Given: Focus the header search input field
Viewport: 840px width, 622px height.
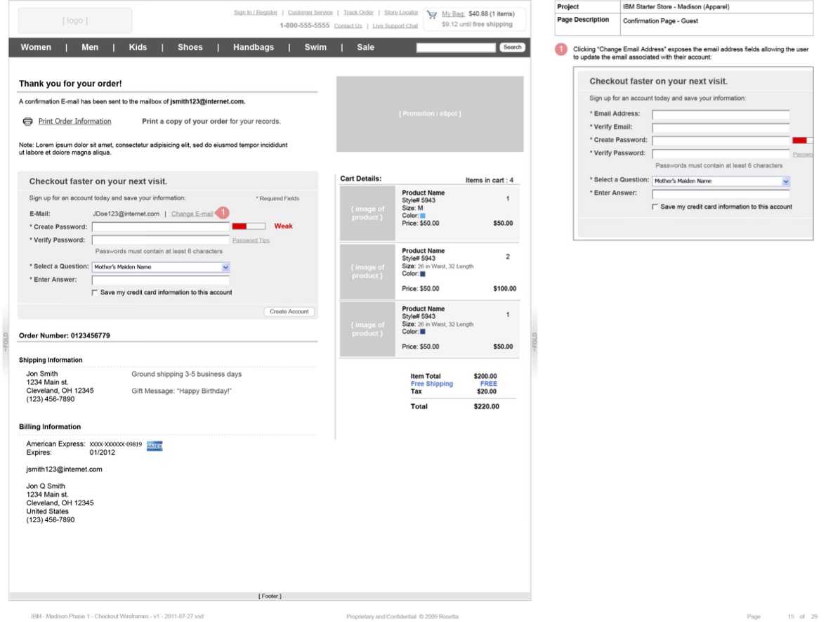Looking at the screenshot, I should pyautogui.click(x=456, y=48).
